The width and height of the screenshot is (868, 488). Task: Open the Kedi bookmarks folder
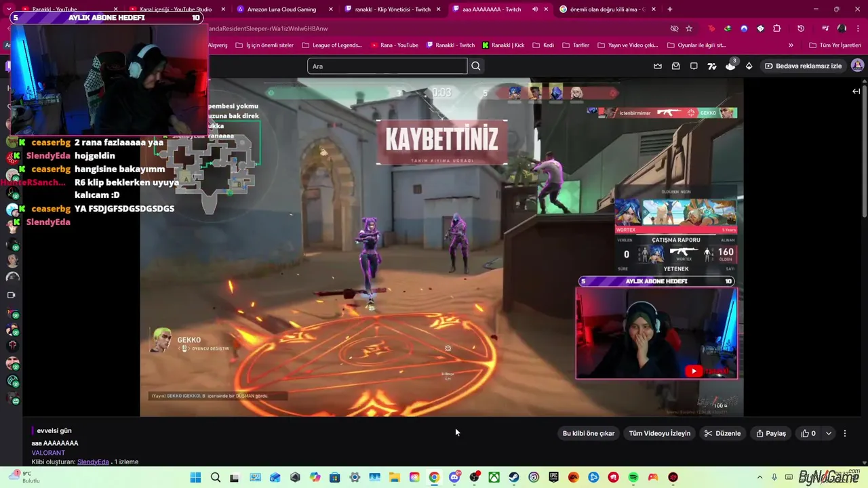click(543, 45)
